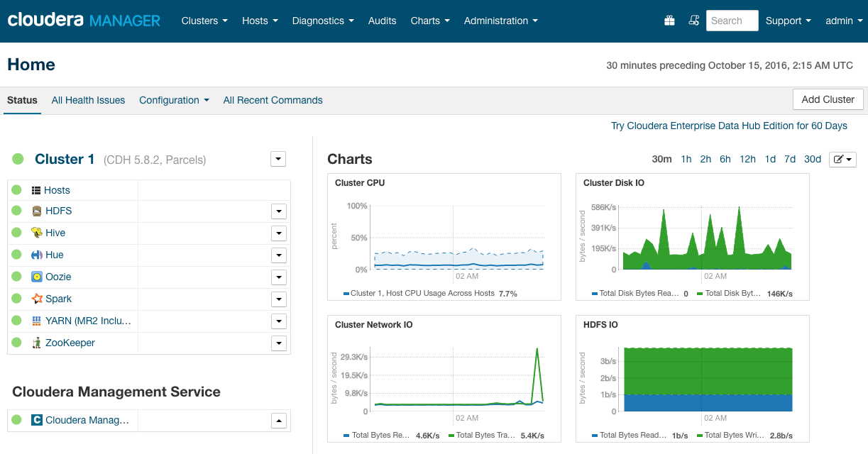The width and height of the screenshot is (868, 454).
Task: Select the 30d chart time range
Action: (813, 159)
